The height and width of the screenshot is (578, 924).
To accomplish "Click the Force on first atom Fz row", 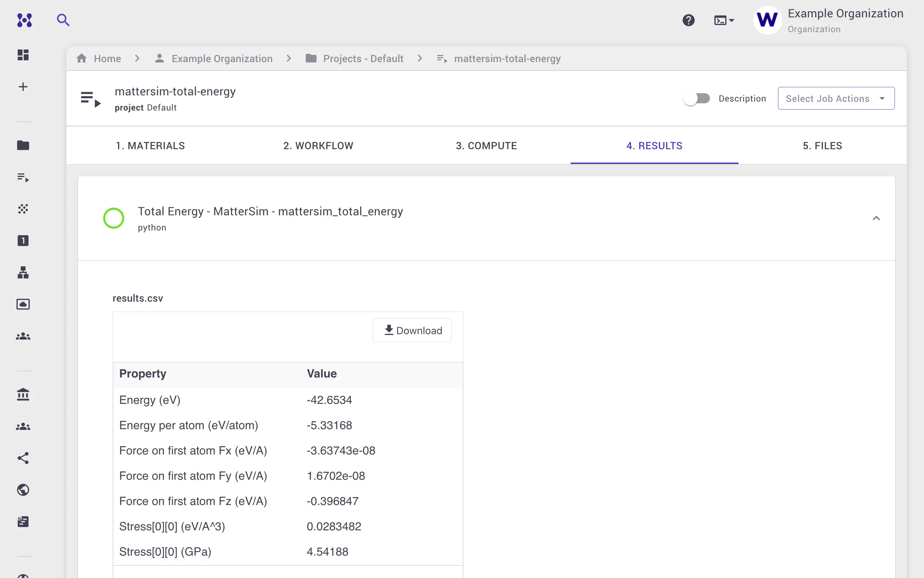I will click(x=288, y=501).
